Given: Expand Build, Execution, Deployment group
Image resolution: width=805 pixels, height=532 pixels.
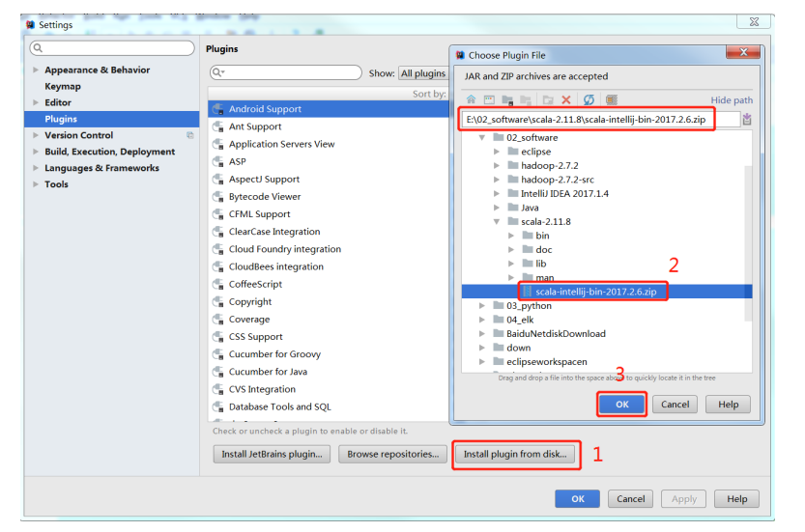Looking at the screenshot, I should point(36,152).
